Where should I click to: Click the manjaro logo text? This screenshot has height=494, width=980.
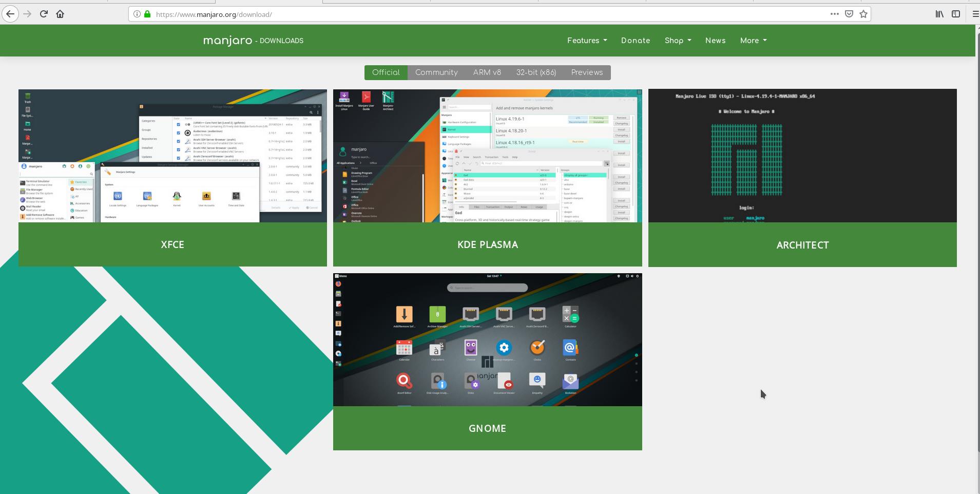coord(227,40)
